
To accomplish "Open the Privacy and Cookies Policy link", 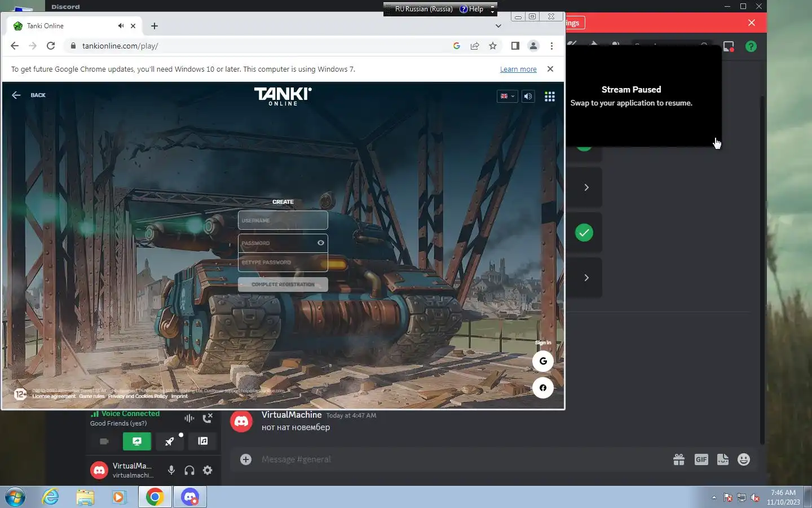I will pos(138,396).
